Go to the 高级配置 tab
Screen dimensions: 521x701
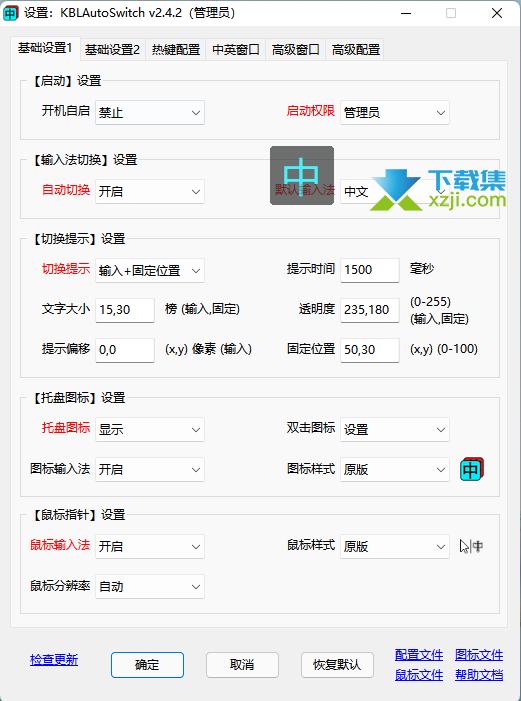(x=356, y=49)
